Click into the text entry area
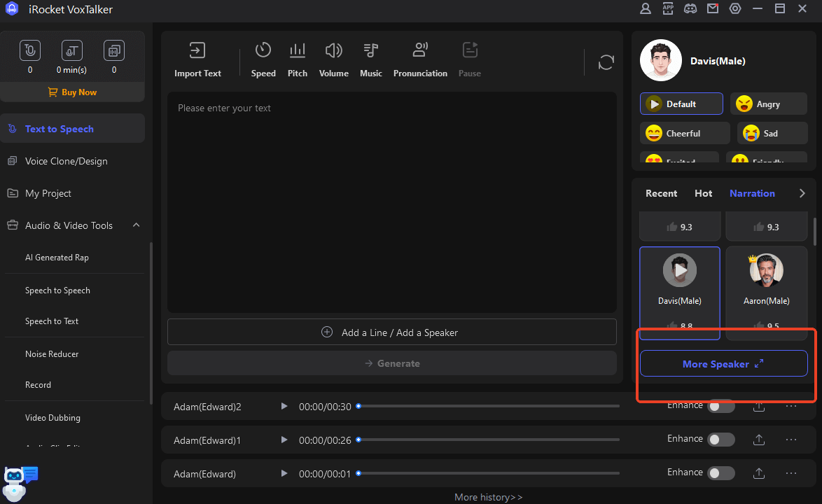The image size is (822, 504). coord(392,202)
